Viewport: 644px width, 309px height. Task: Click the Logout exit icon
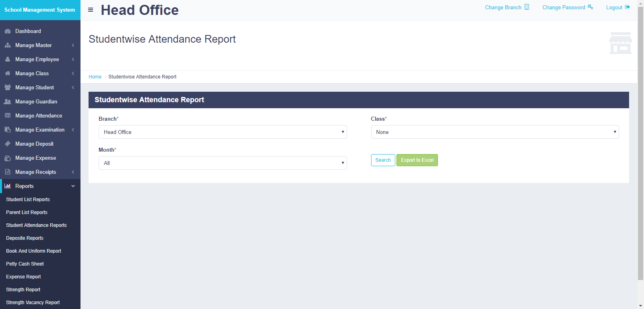[x=627, y=7]
